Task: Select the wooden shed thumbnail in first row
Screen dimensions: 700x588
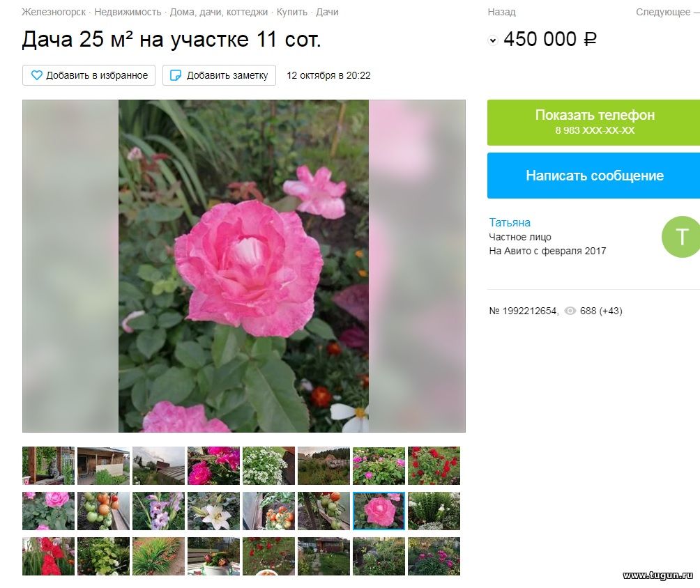Action: coord(104,466)
